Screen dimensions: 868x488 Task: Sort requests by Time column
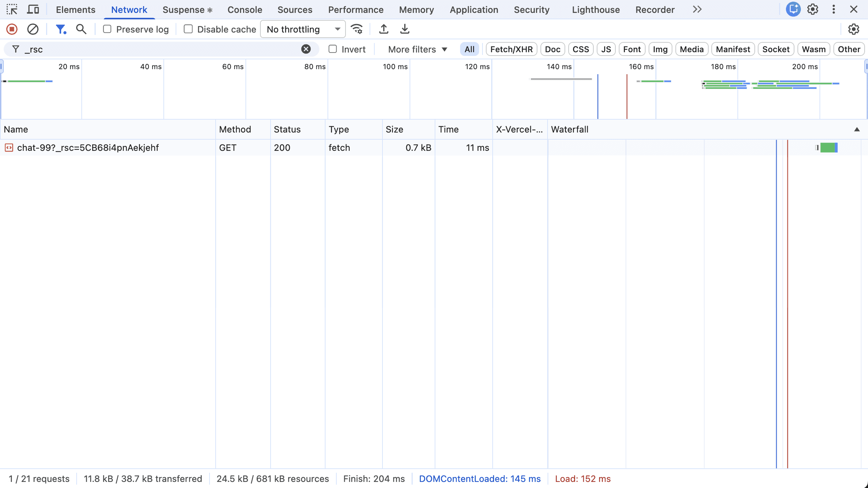coord(464,129)
